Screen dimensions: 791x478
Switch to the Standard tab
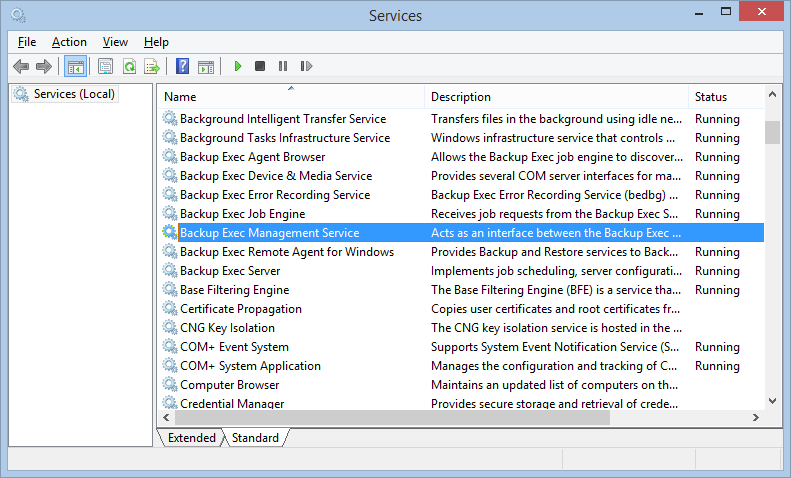[x=255, y=438]
